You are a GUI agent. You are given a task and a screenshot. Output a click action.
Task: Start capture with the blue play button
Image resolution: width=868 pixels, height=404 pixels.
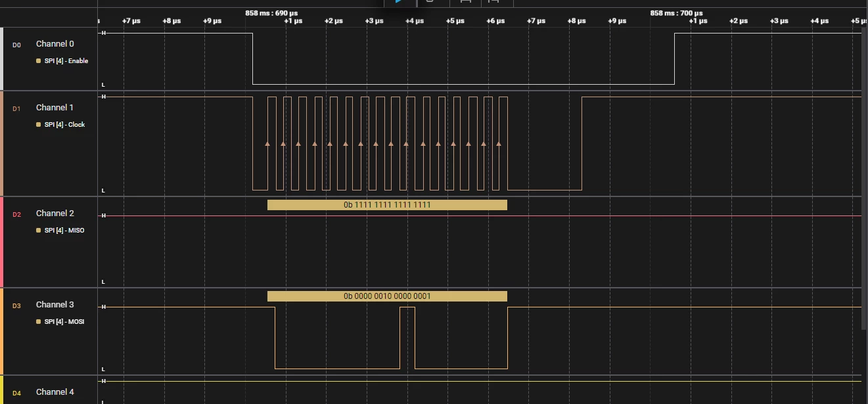pos(399,2)
